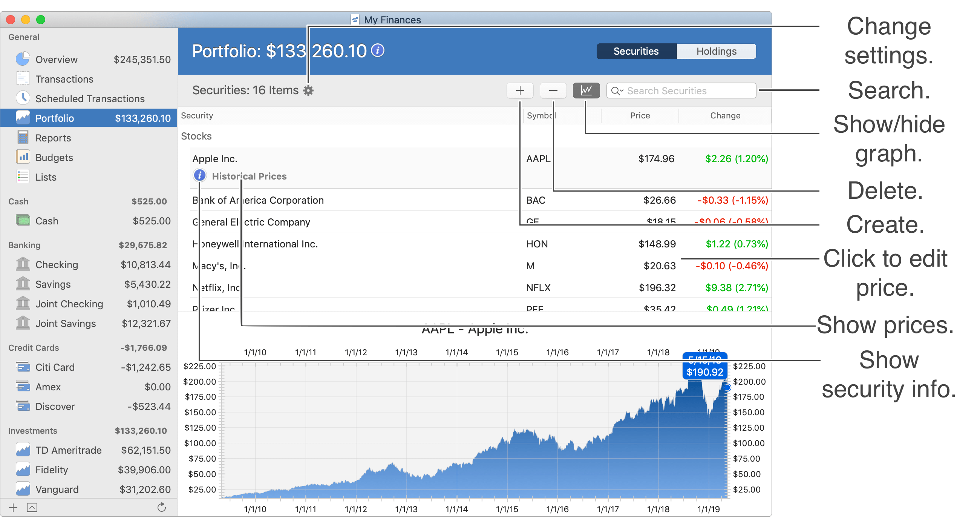Image resolution: width=980 pixels, height=528 pixels.
Task: Click the historical prices graph icon
Action: click(586, 91)
